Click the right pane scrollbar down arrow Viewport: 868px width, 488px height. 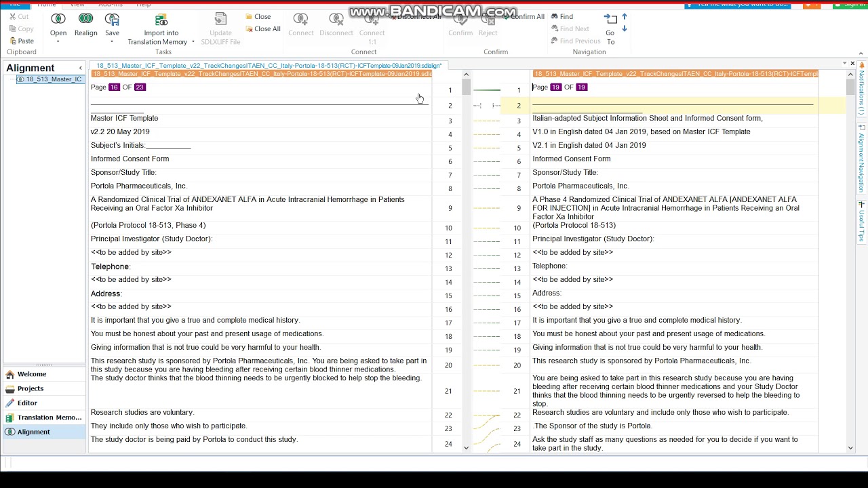pos(850,447)
